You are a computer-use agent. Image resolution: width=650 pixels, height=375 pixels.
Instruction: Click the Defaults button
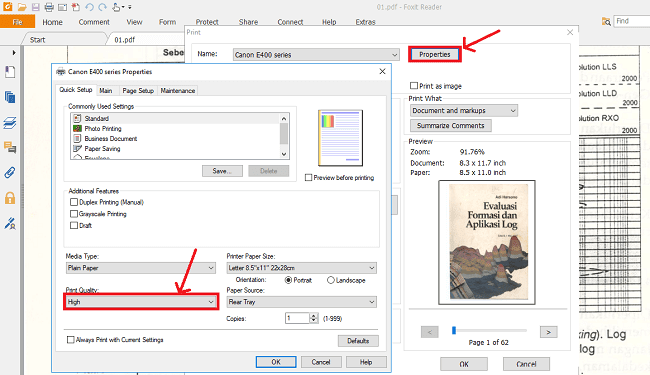pos(358,341)
